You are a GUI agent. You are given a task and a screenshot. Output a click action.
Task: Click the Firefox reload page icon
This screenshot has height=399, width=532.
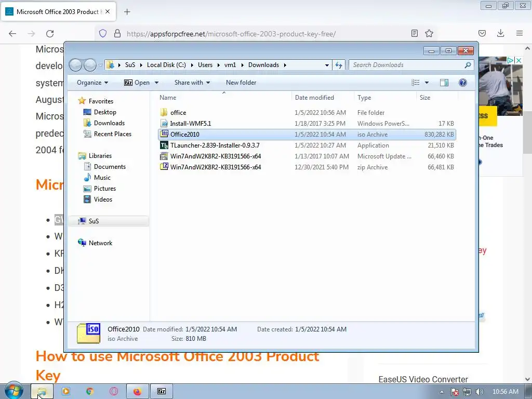point(50,34)
